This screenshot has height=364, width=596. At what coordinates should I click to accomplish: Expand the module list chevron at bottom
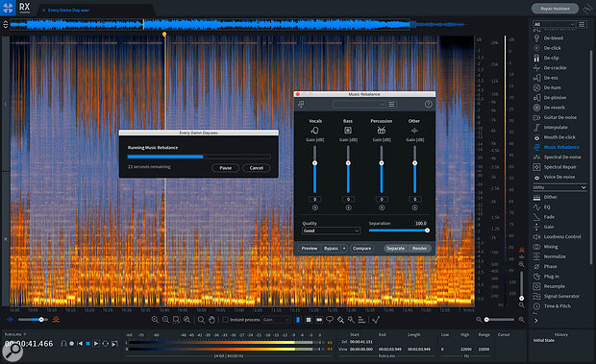coord(536,321)
